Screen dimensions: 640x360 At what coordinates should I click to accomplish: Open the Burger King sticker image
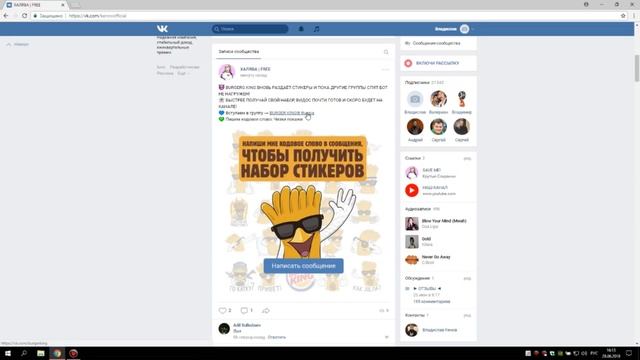pyautogui.click(x=303, y=212)
